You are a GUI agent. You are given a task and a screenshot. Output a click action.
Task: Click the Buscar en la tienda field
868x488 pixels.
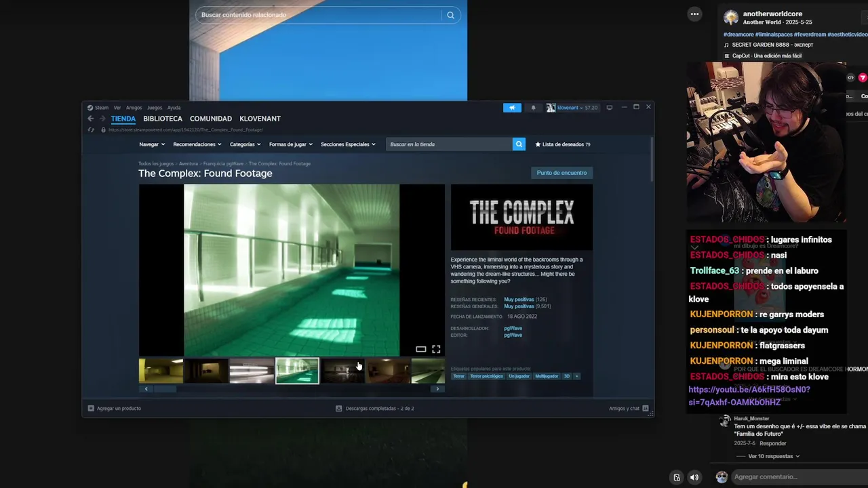(x=449, y=144)
